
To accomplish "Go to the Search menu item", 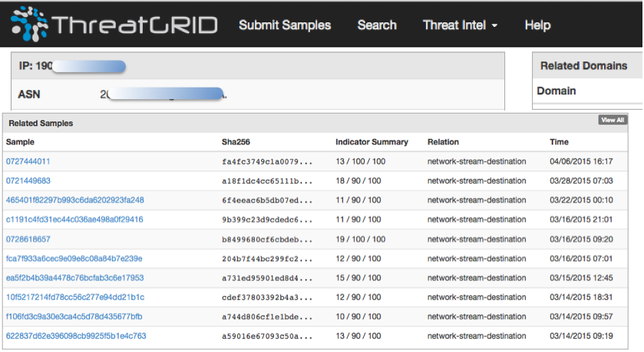I will pos(377,25).
